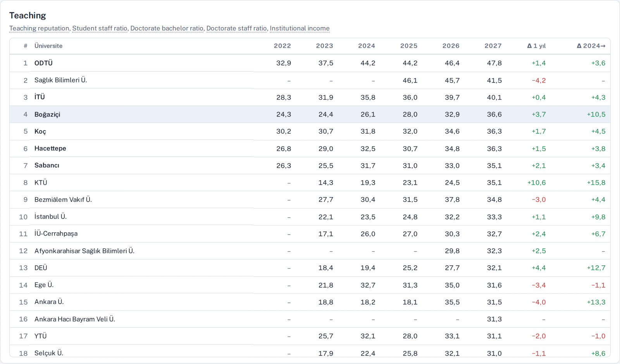The image size is (620, 364).
Task: Click the Teaching section heading
Action: pyautogui.click(x=28, y=15)
